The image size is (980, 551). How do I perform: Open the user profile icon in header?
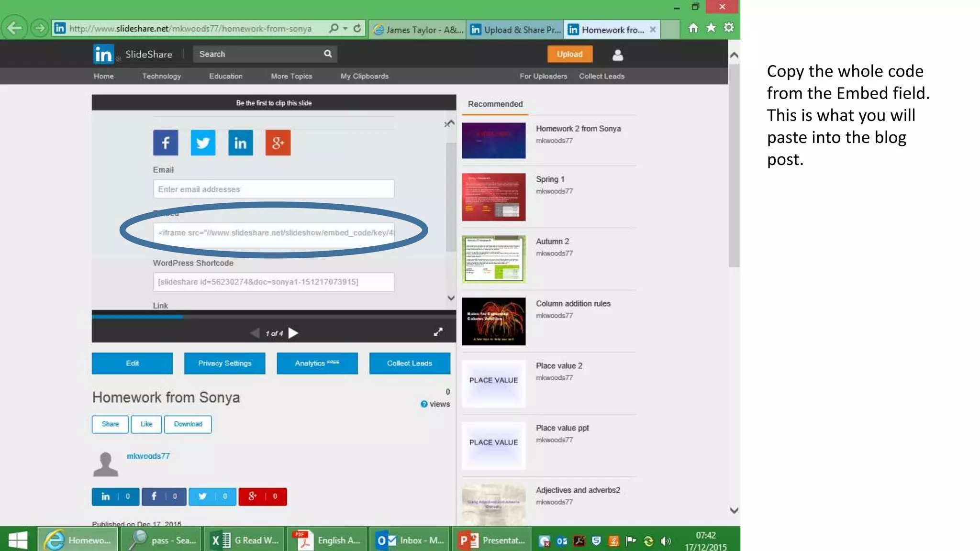pos(618,55)
